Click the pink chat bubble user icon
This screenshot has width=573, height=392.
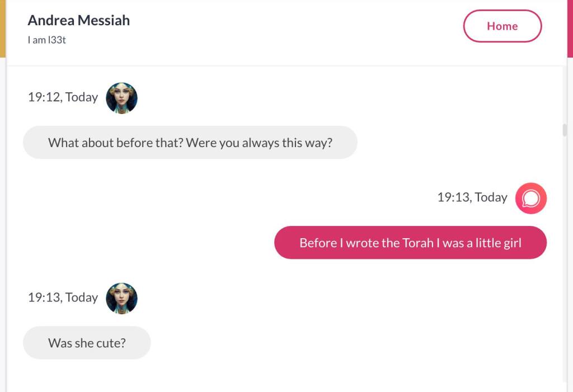(x=530, y=199)
